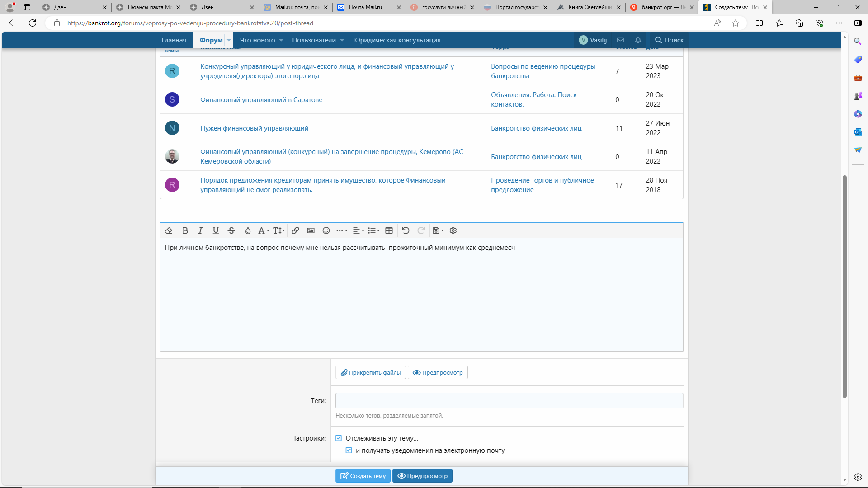Toggle BB code mode via gear icon
This screenshot has width=868, height=488.
pos(453,230)
